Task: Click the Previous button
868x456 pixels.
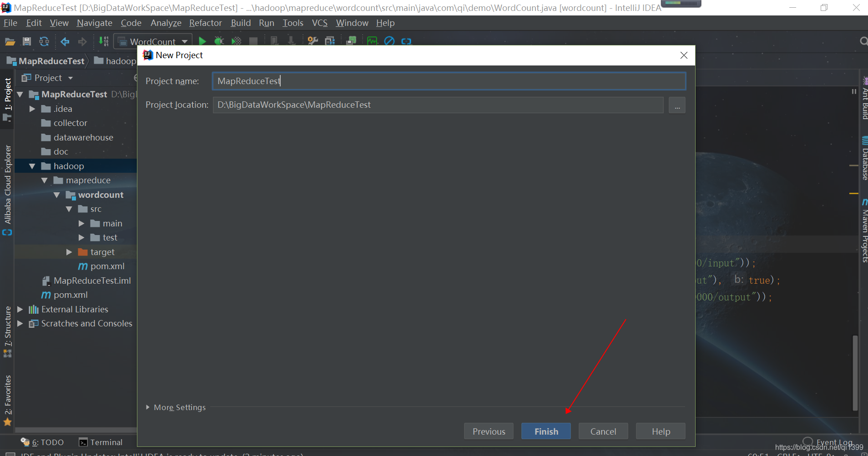Action: [489, 431]
